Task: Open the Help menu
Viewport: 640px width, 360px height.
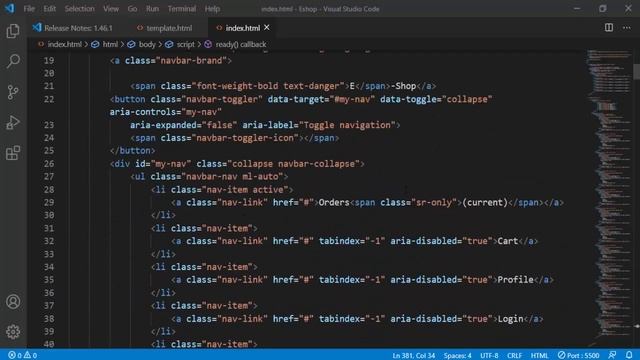Action: 212,9
